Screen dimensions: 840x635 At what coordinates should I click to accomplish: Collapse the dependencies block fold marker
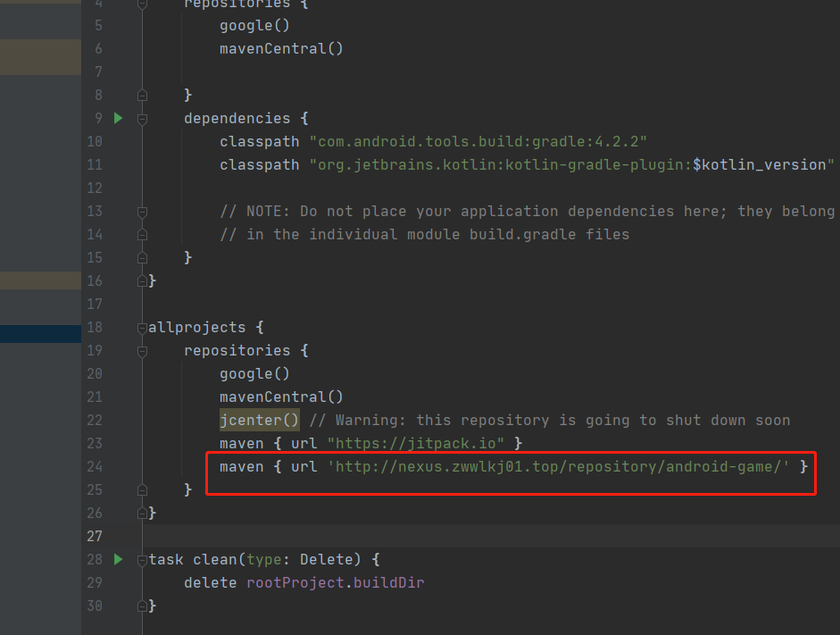(x=142, y=118)
